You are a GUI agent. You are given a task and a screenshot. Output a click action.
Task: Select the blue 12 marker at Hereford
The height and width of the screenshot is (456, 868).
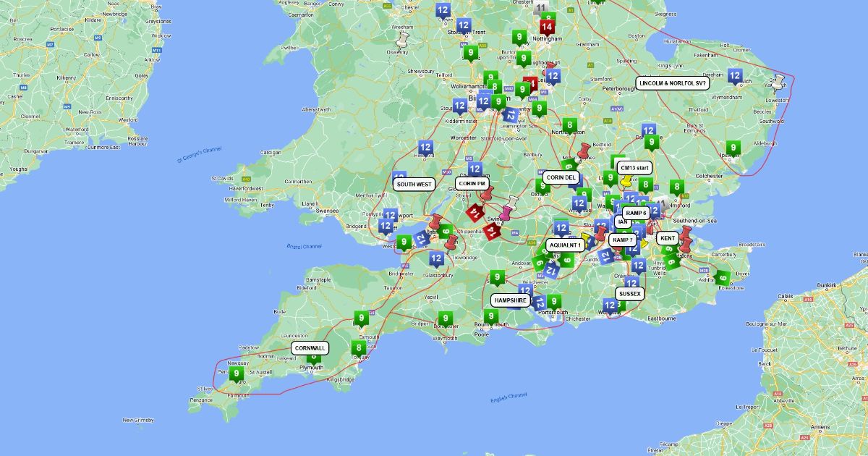pyautogui.click(x=425, y=148)
